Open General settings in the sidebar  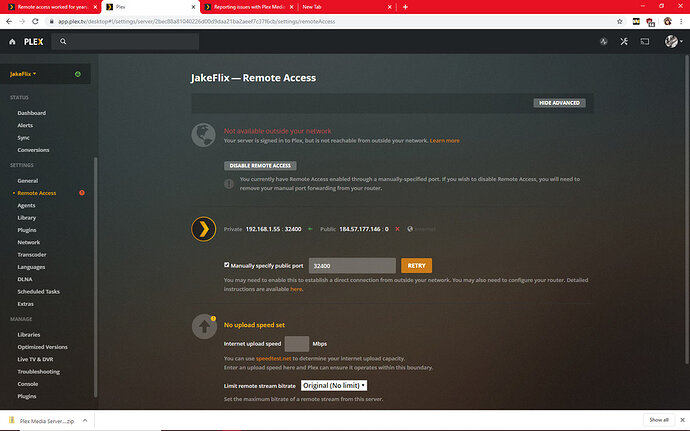[x=28, y=181]
